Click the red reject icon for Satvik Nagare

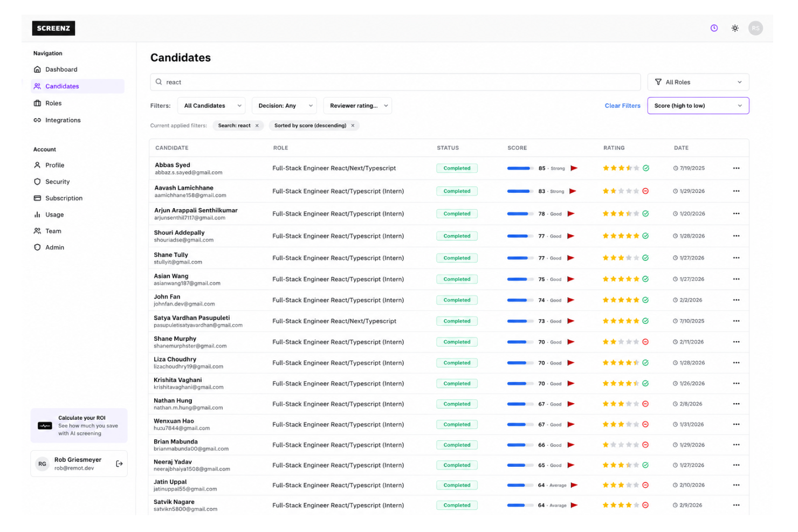coord(645,505)
